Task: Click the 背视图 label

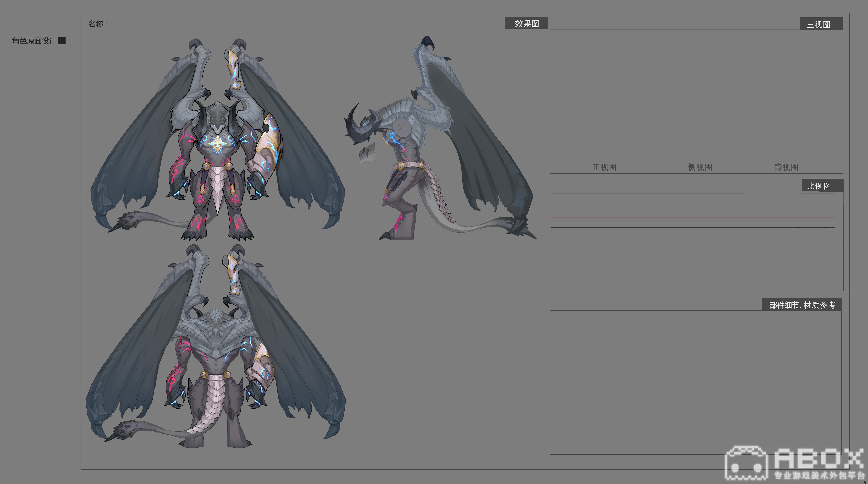Action: [786, 167]
